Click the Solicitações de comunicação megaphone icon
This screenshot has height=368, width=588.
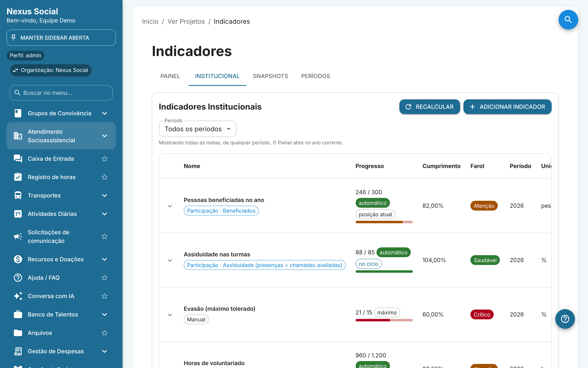[18, 236]
